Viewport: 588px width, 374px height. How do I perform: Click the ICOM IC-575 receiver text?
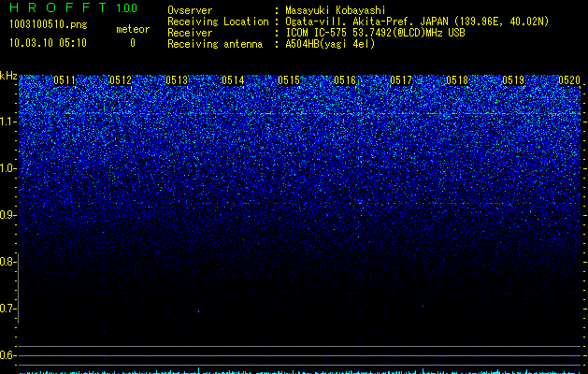[x=375, y=33]
